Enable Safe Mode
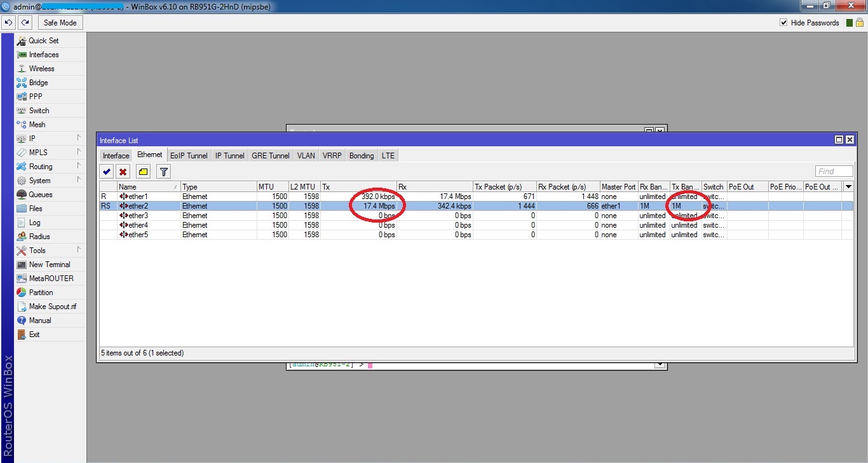The width and height of the screenshot is (868, 463). point(60,22)
